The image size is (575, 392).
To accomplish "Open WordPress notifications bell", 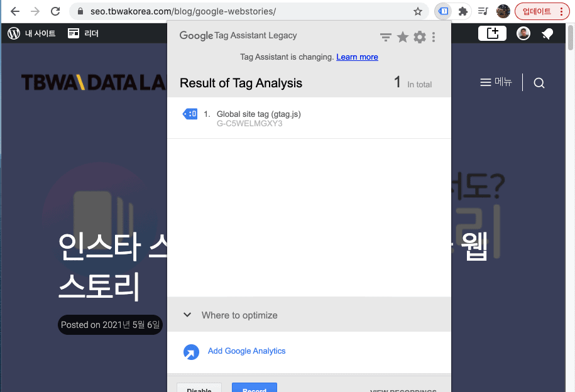I will point(547,34).
